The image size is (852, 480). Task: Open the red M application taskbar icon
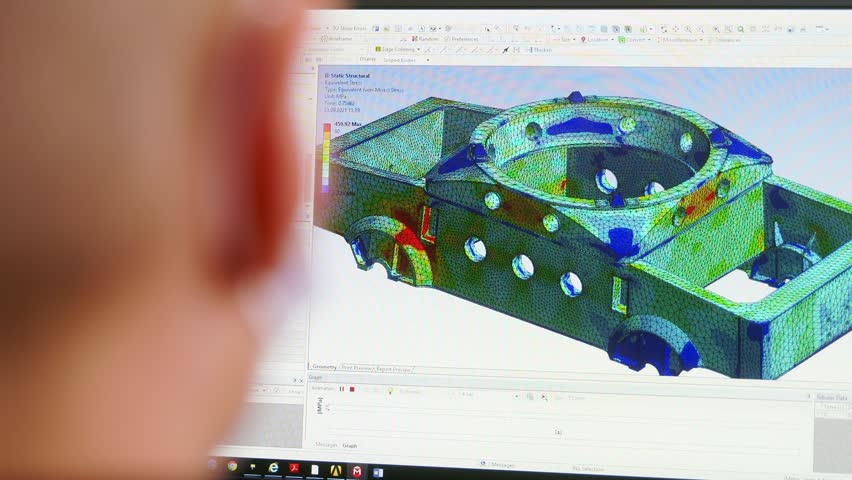(356, 471)
